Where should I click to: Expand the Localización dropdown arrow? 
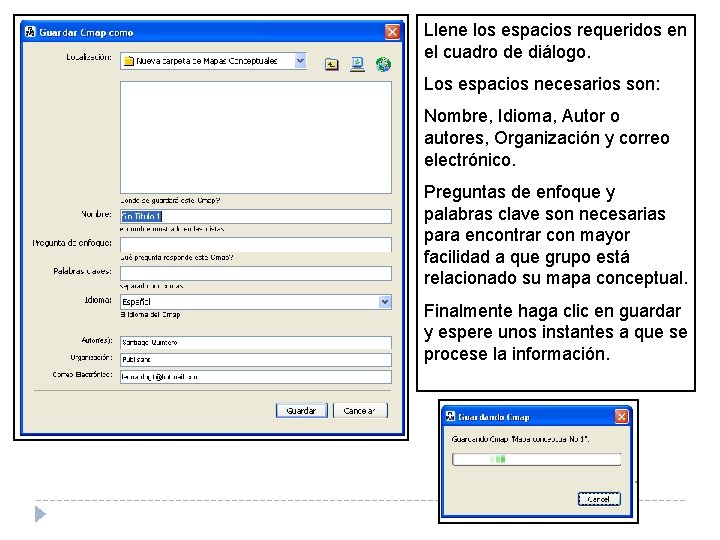point(300,61)
